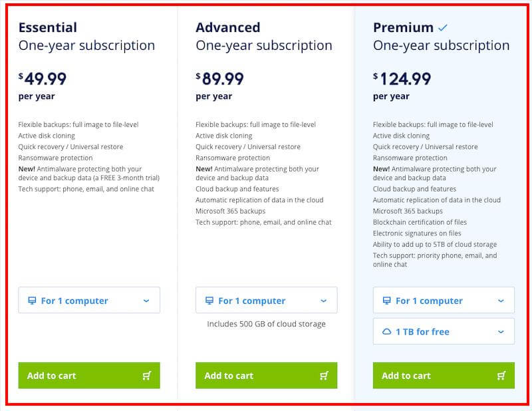Select the Premium plan heading
This screenshot has height=411, width=532.
click(403, 28)
